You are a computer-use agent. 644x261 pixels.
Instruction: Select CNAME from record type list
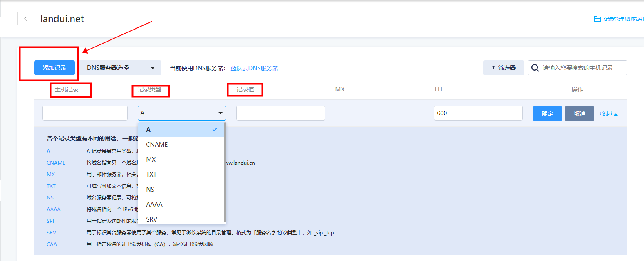click(157, 145)
